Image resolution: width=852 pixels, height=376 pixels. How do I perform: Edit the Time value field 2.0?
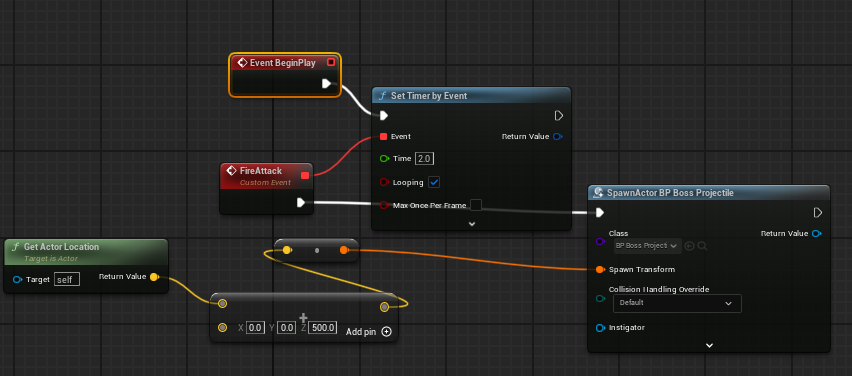pyautogui.click(x=424, y=159)
